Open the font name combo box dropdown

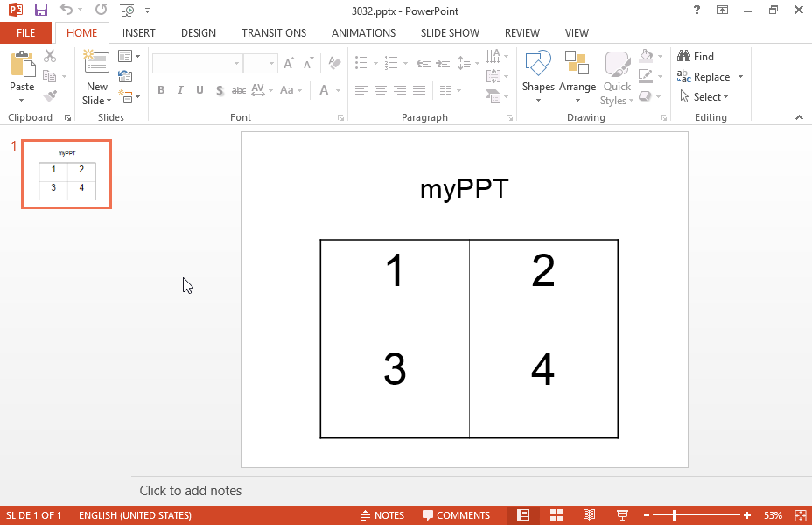coord(236,63)
